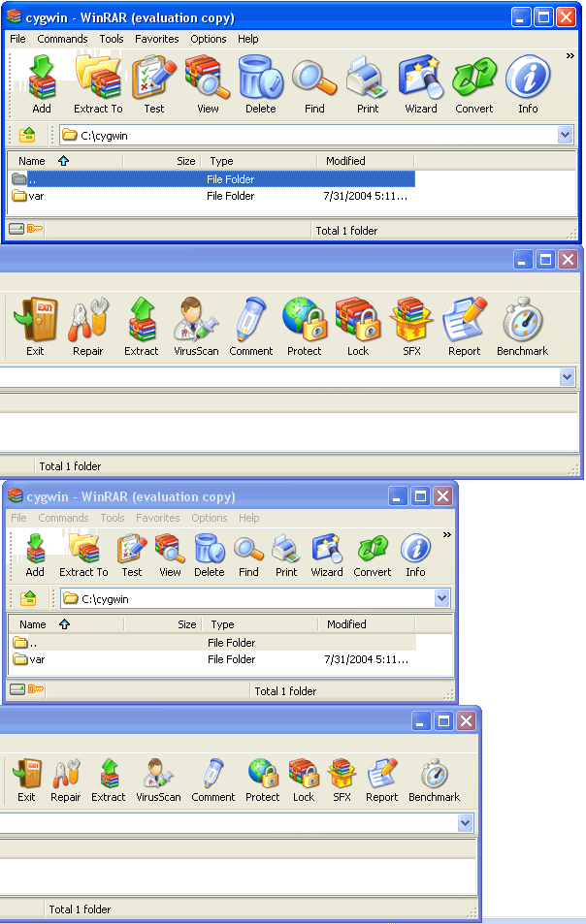
Task: Select the var folder row in active window
Action: coord(212,196)
